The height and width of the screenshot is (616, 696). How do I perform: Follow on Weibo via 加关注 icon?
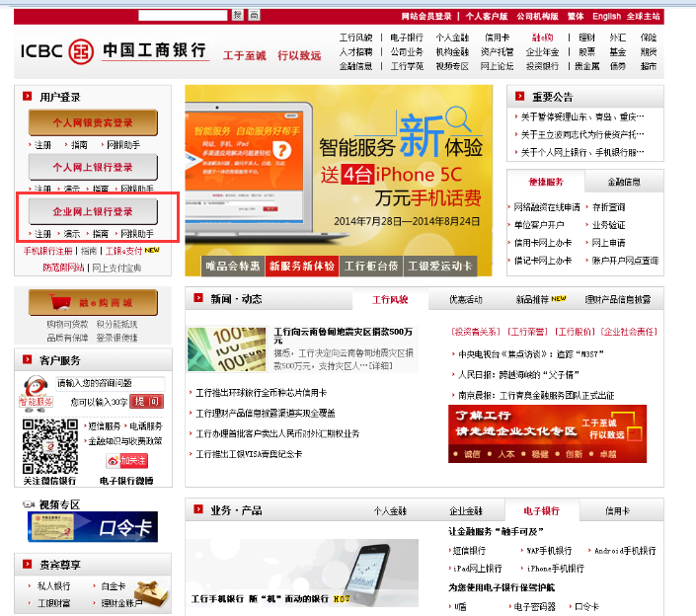127,461
